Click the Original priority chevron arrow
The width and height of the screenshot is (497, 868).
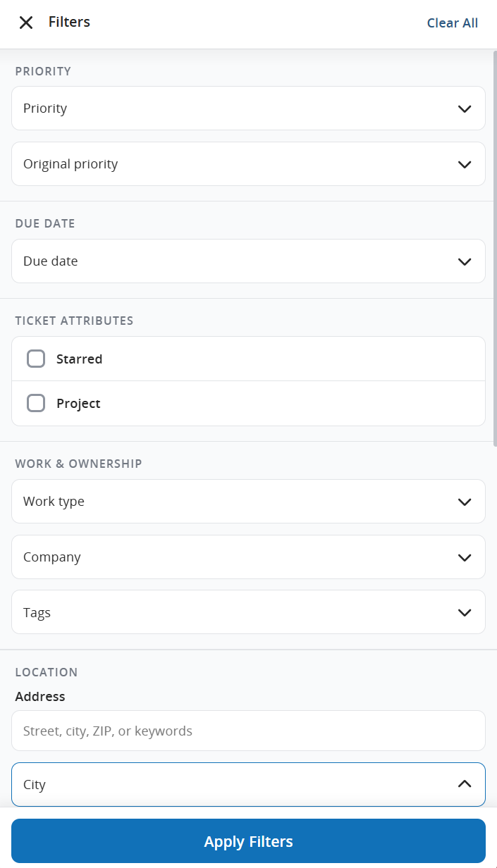[x=465, y=164]
